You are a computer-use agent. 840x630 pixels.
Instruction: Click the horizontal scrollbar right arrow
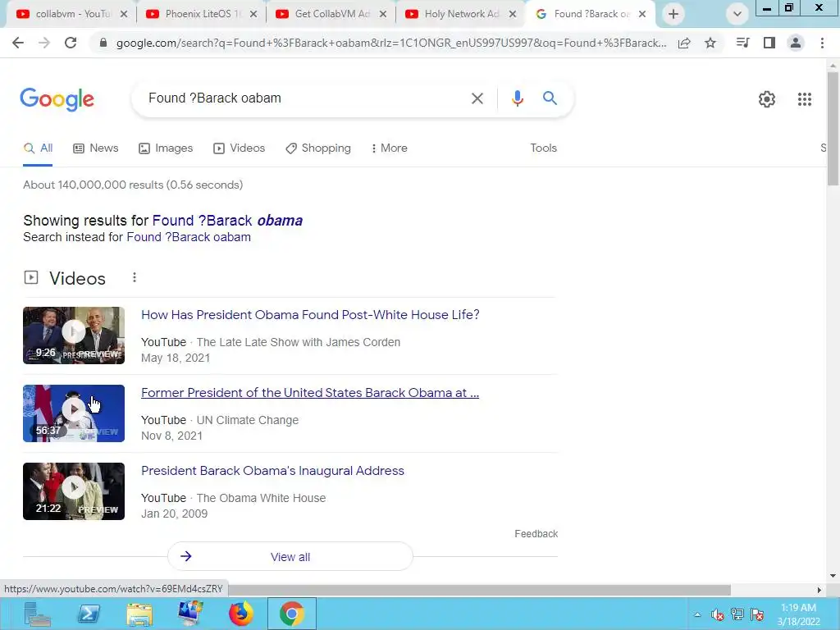819,590
